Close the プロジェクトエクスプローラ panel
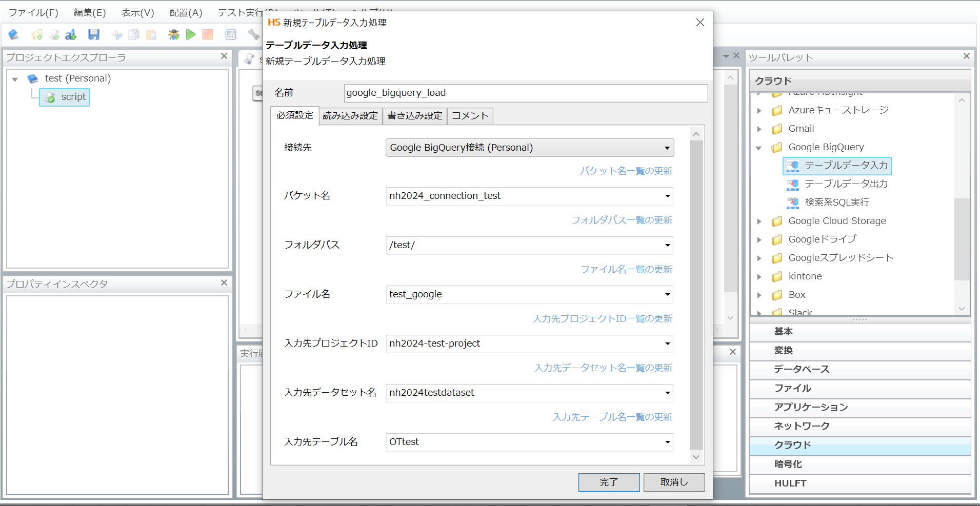980x506 pixels. 224,56
